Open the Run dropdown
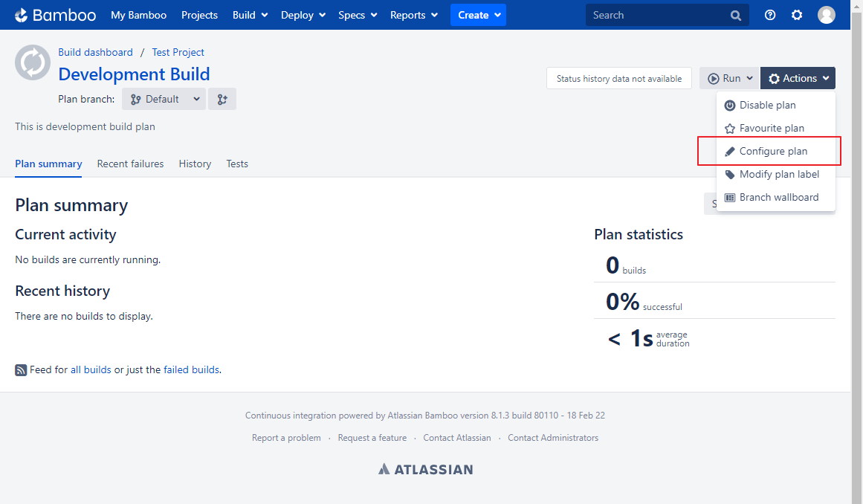This screenshot has height=504, width=863. pos(729,78)
